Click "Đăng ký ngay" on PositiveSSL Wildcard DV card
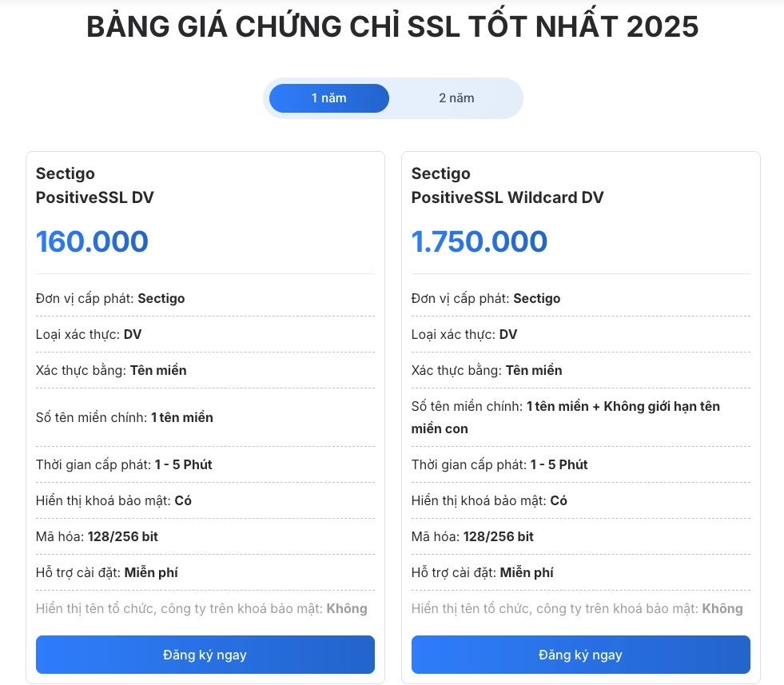The image size is (784, 685). pyautogui.click(x=580, y=655)
